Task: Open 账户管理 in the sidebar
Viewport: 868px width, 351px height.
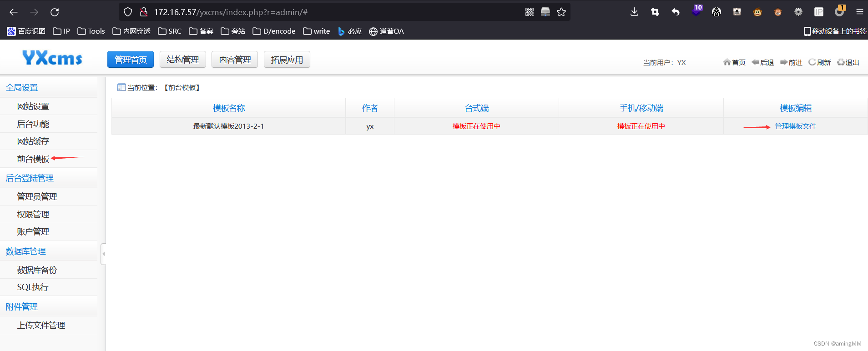Action: (x=33, y=232)
